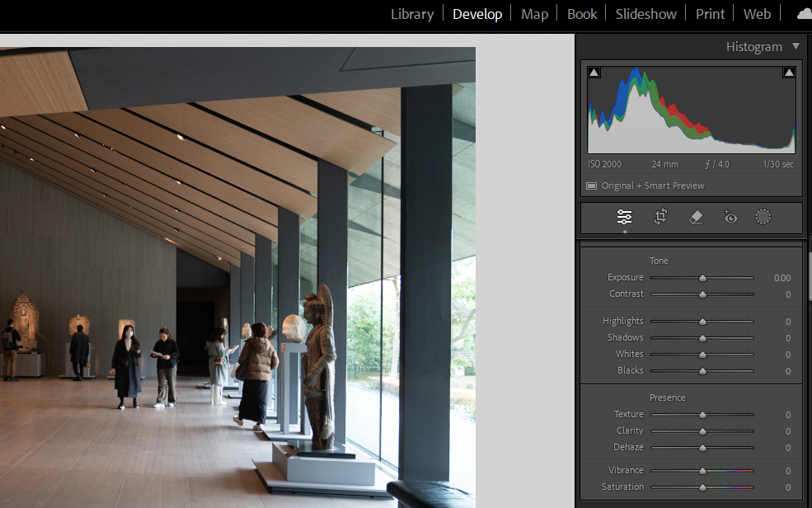Click the Texture slider handle

point(702,415)
